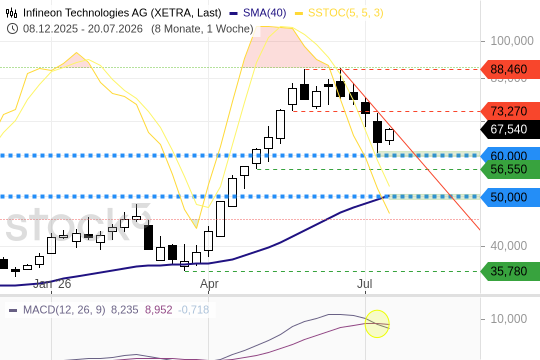Click the clock icon beside date range

coord(12,29)
